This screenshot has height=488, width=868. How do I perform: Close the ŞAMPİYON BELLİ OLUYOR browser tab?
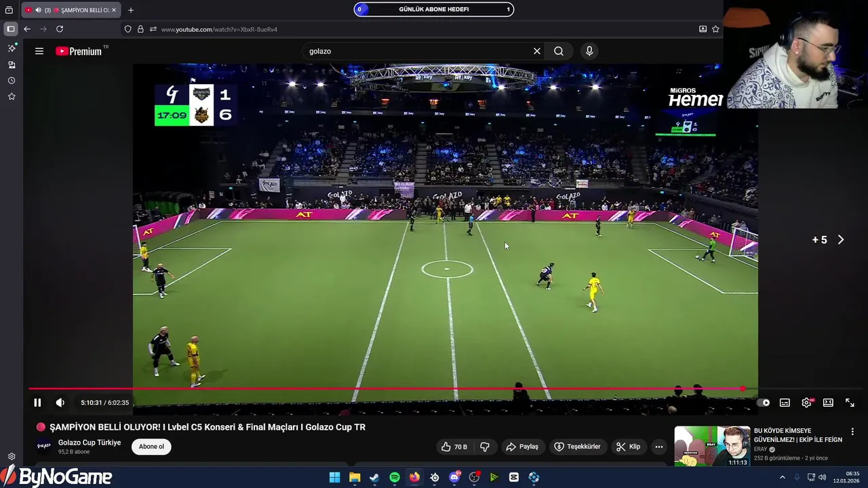point(114,10)
